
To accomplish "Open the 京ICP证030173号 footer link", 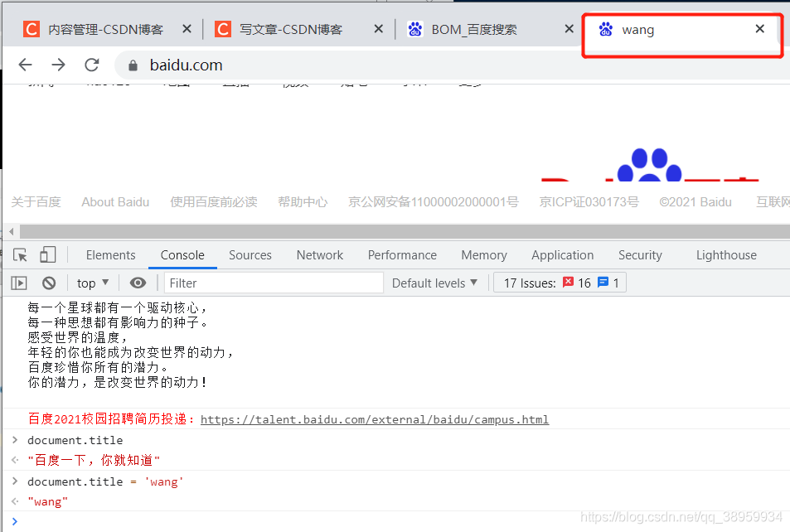I will (x=589, y=202).
